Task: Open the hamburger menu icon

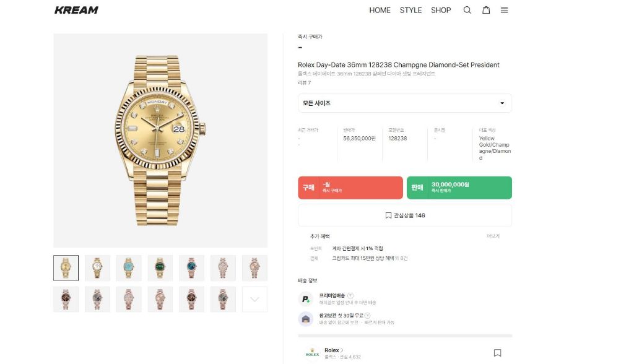Action: (504, 10)
